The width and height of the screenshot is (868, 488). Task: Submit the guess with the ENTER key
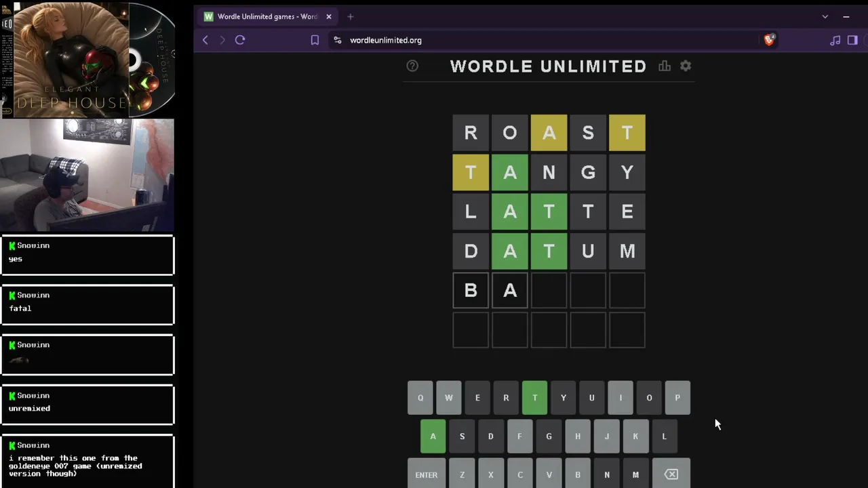pyautogui.click(x=427, y=474)
